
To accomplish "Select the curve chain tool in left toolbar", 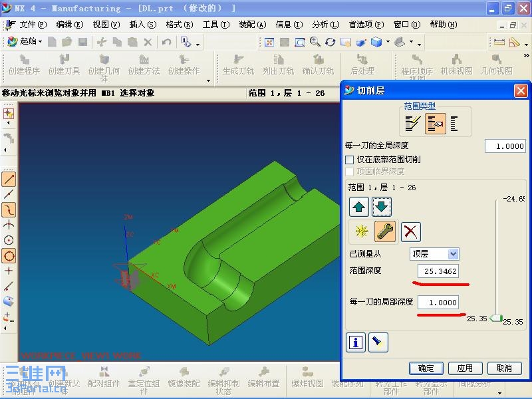I will (x=9, y=210).
